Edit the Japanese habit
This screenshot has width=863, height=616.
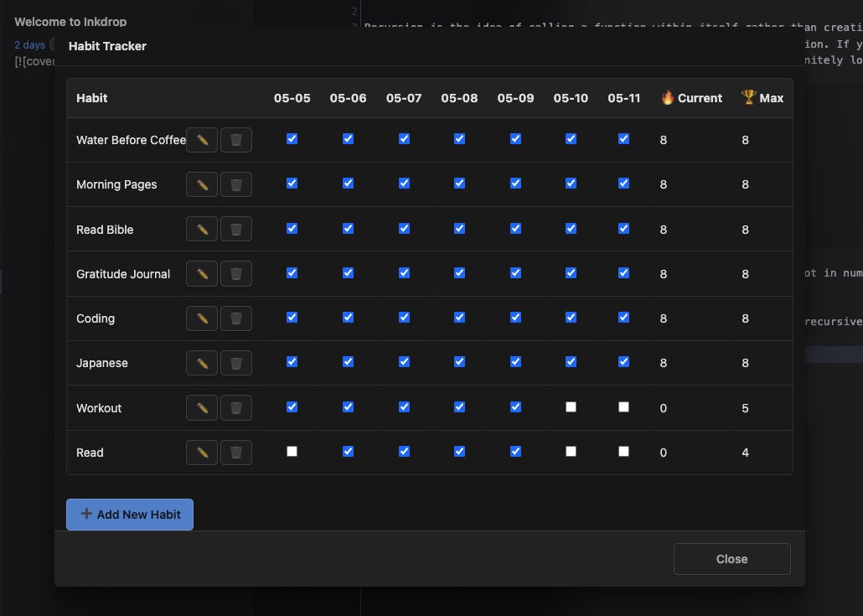pos(202,363)
